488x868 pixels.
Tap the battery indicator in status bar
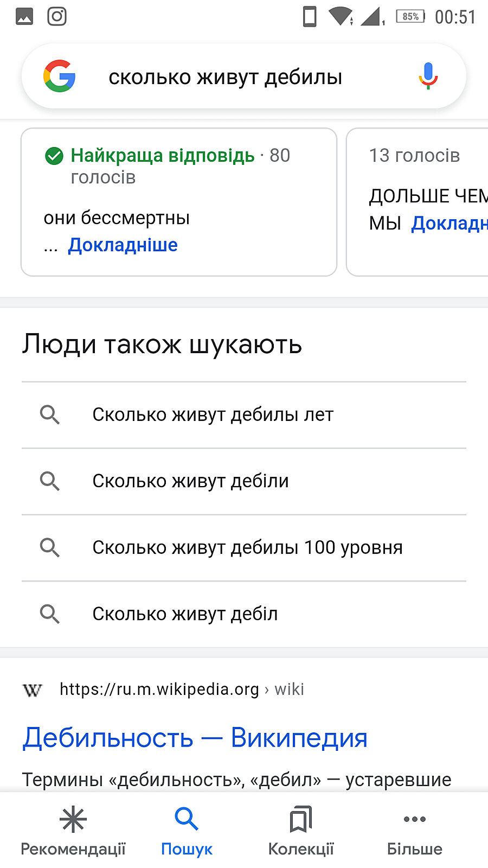click(410, 16)
